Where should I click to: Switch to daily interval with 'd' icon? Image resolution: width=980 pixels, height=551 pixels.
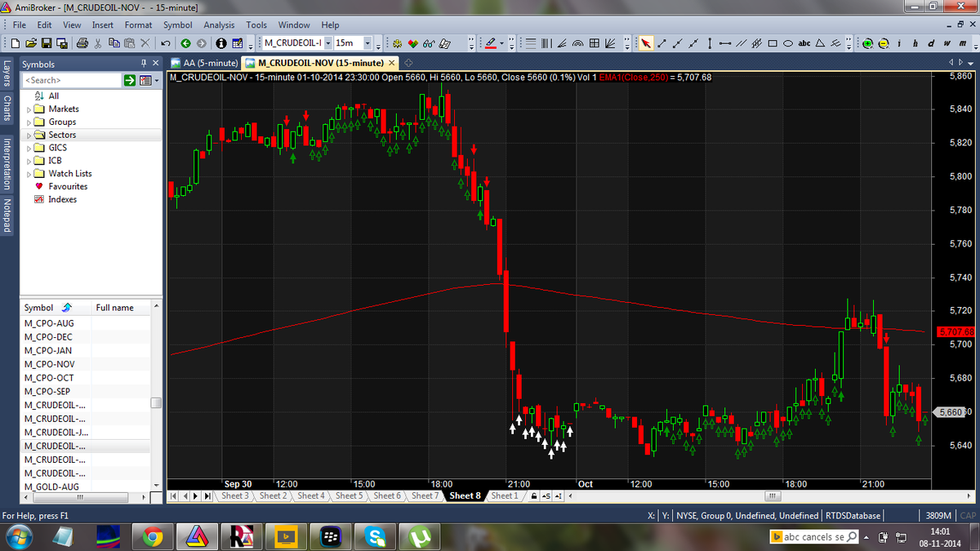click(931, 42)
